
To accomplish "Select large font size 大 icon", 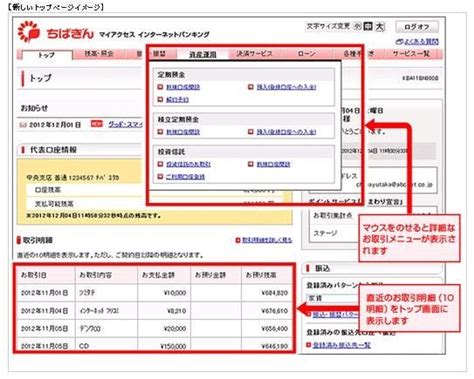I will coord(380,26).
